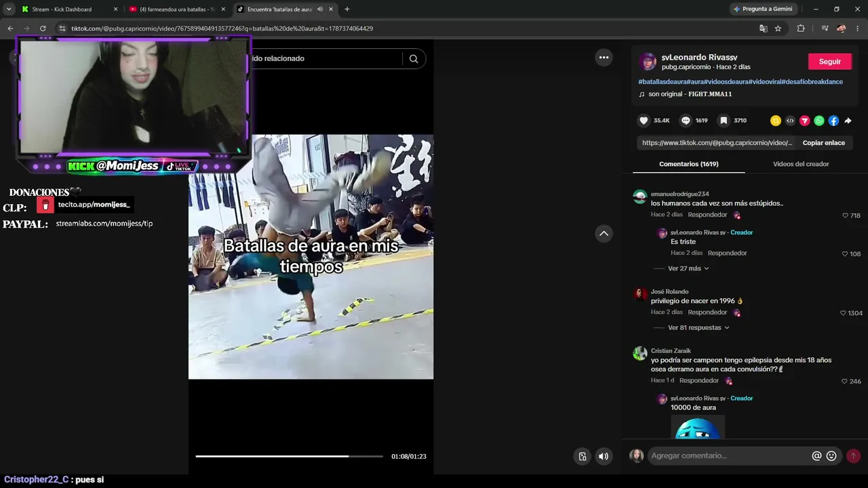Open the Chrome extensions puzzle icon
The height and width of the screenshot is (488, 868).
[x=801, y=28]
